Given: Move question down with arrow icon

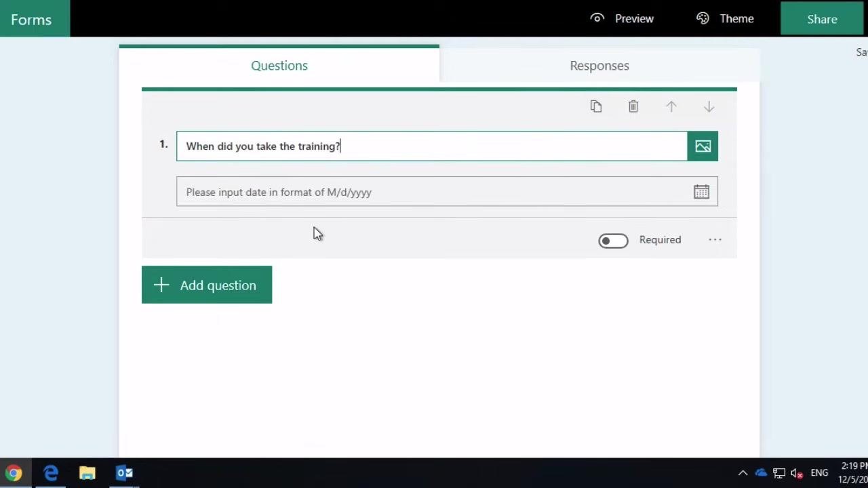Looking at the screenshot, I should 709,106.
